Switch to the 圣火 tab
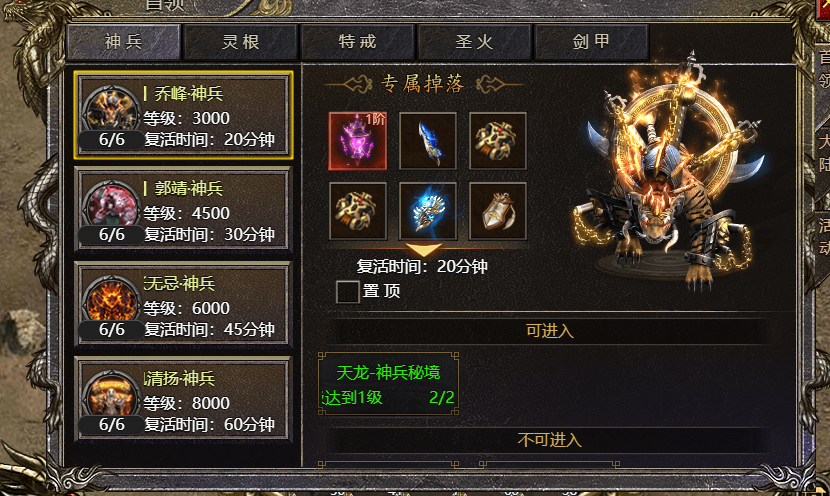830x496 pixels. click(474, 42)
